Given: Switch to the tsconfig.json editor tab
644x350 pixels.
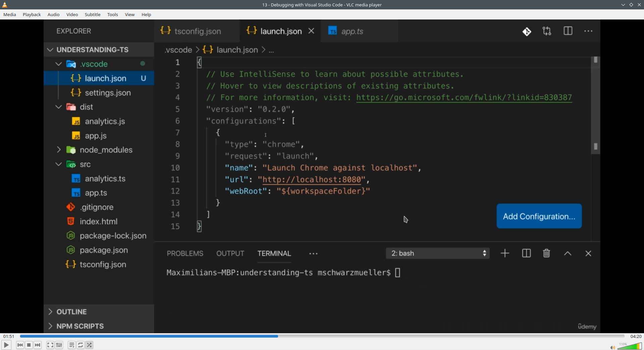Looking at the screenshot, I should [197, 31].
